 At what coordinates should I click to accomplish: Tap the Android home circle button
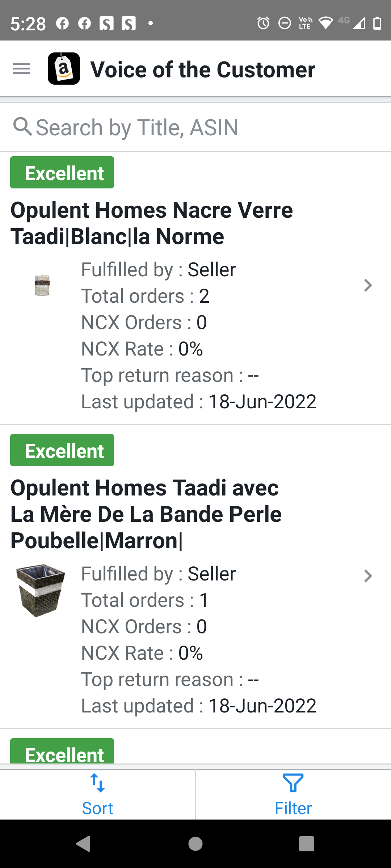click(x=195, y=844)
